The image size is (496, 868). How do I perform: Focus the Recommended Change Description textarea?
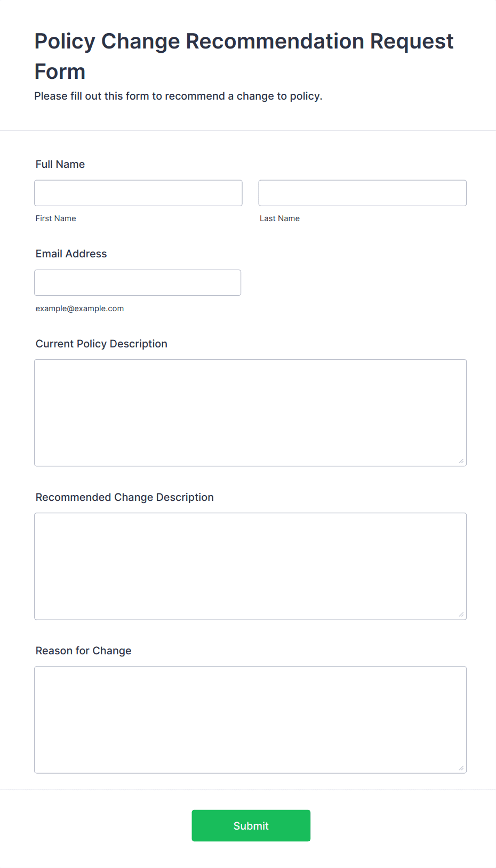coord(251,566)
